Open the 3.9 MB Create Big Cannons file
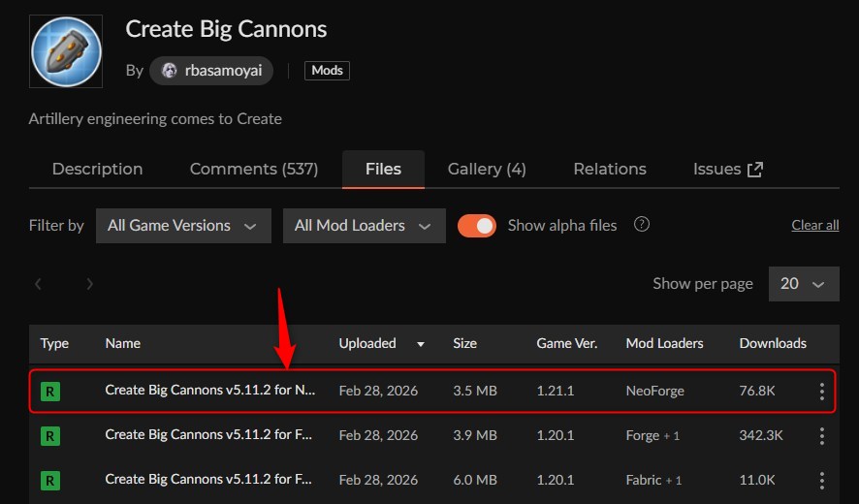This screenshot has height=504, width=859. [208, 434]
